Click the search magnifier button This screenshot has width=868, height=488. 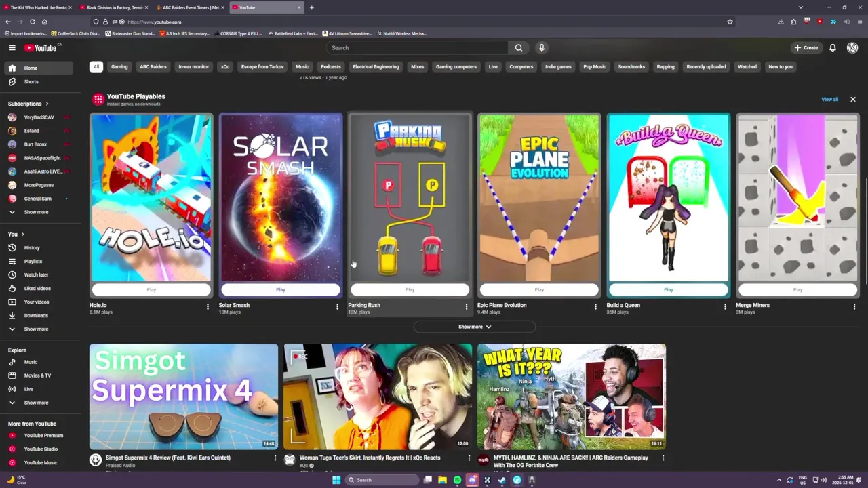[x=519, y=47]
